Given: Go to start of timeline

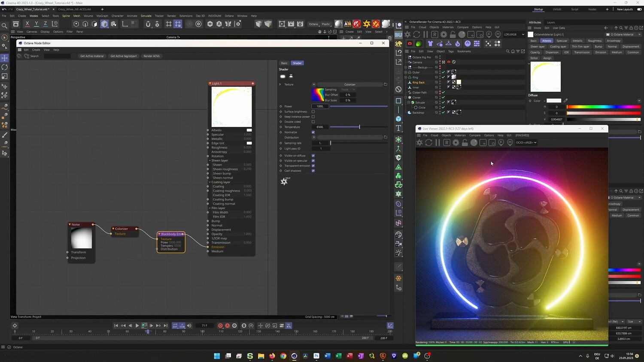Looking at the screenshot, I should (x=116, y=326).
